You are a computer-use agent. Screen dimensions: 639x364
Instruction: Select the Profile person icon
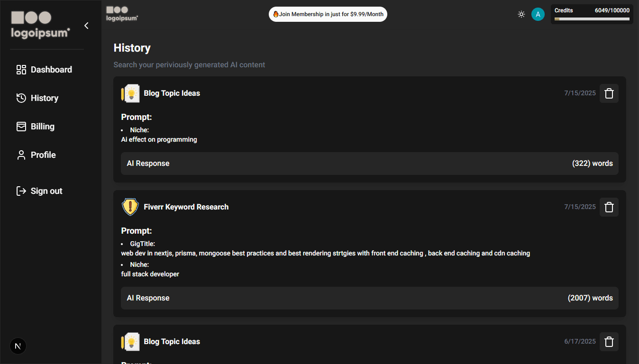tap(21, 155)
